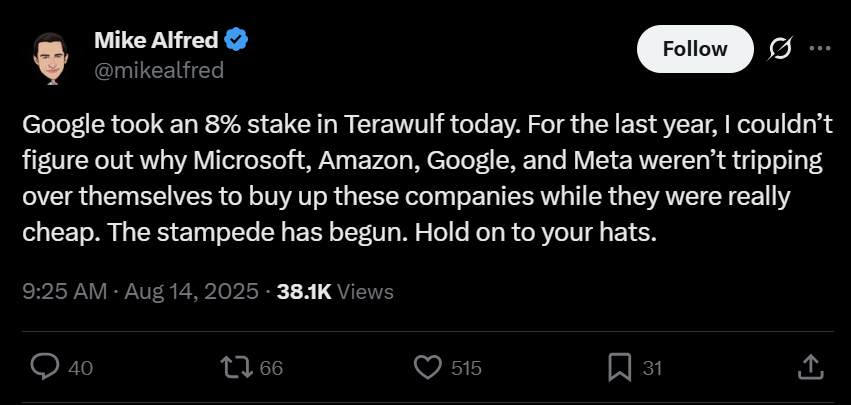Like the post with the heart icon
Image resolution: width=851 pixels, height=405 pixels.
428,367
